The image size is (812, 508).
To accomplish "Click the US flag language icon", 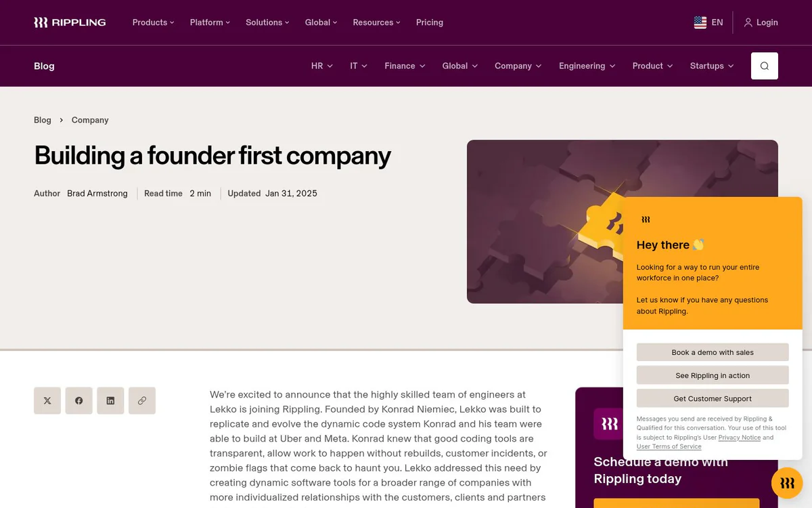I will (x=700, y=22).
